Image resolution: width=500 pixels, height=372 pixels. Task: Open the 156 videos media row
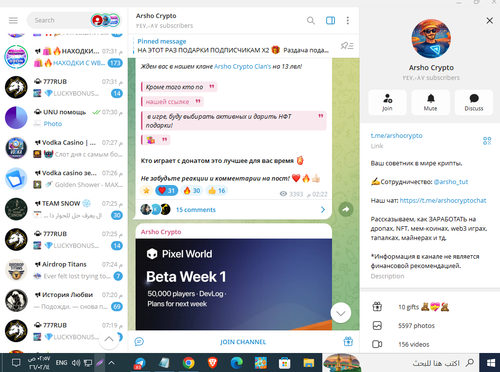click(x=430, y=344)
